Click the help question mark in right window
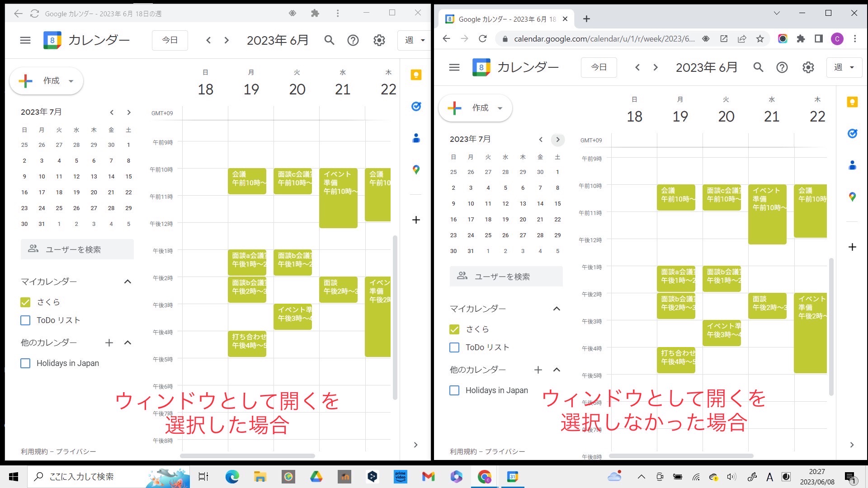 point(782,67)
